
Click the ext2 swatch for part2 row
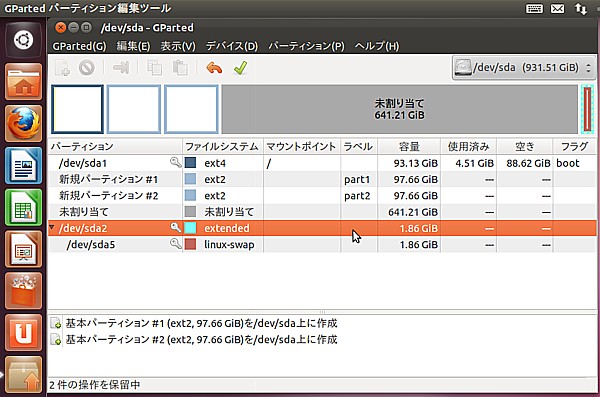tap(190, 196)
